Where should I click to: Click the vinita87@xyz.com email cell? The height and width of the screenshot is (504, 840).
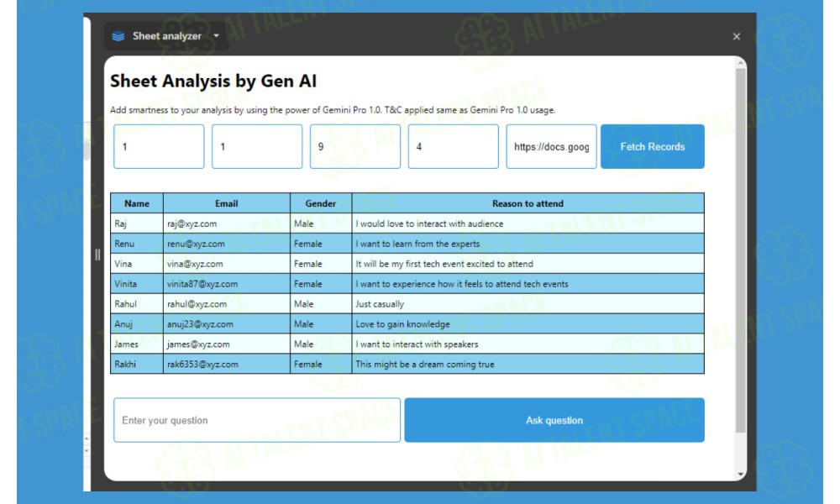[227, 284]
